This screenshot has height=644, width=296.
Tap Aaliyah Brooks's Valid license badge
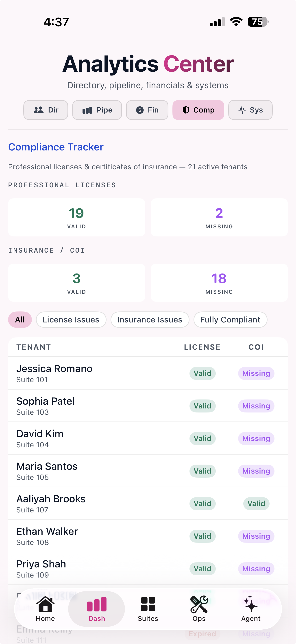coord(202,503)
